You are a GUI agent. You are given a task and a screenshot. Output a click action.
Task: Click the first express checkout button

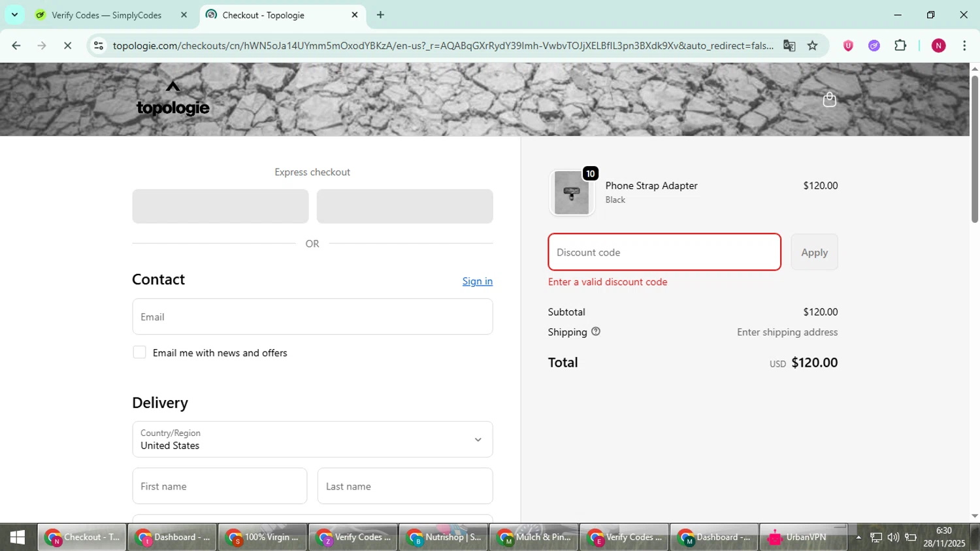pyautogui.click(x=220, y=207)
